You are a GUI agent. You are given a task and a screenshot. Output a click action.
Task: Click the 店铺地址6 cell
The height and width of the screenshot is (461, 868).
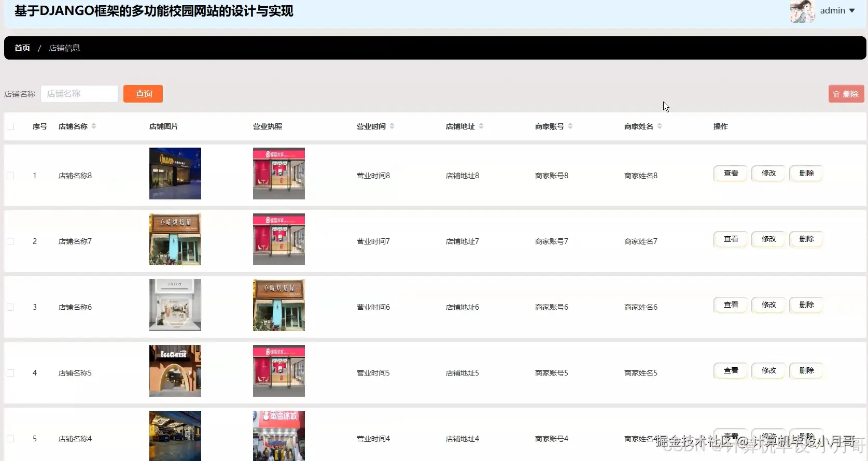(x=463, y=307)
